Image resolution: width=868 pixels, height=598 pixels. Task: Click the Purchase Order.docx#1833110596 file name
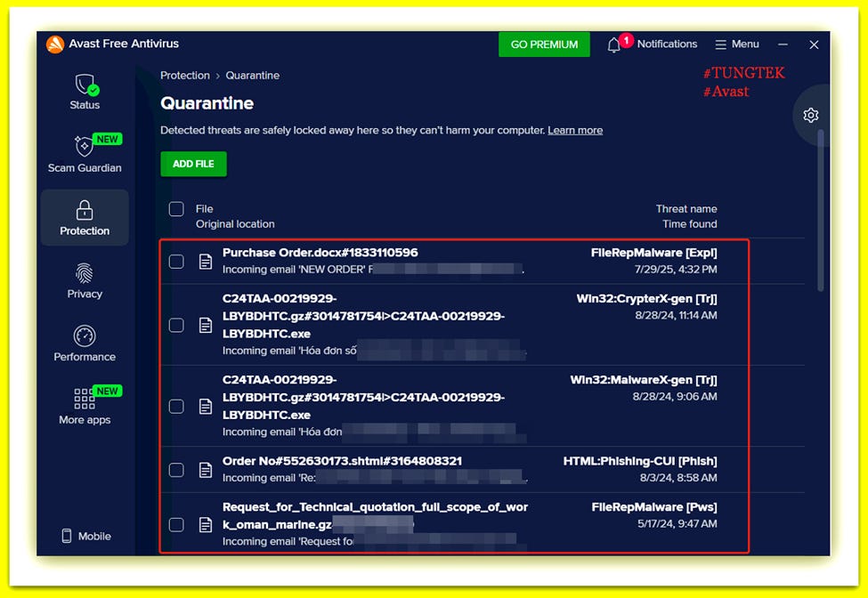[320, 252]
